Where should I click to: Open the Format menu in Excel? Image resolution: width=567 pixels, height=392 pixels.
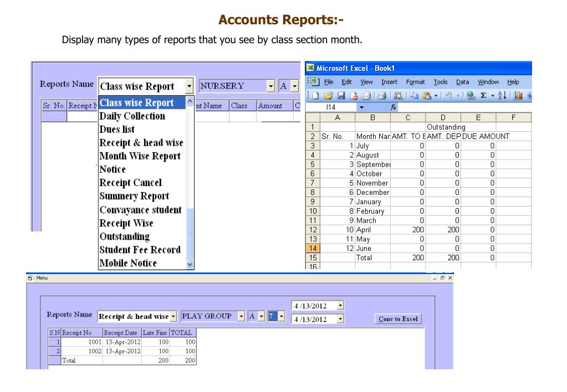[415, 82]
